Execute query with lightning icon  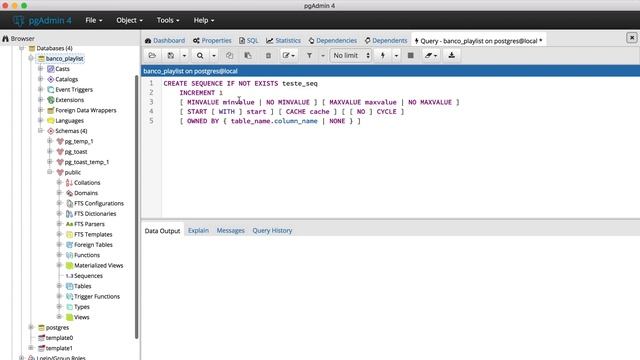point(383,56)
